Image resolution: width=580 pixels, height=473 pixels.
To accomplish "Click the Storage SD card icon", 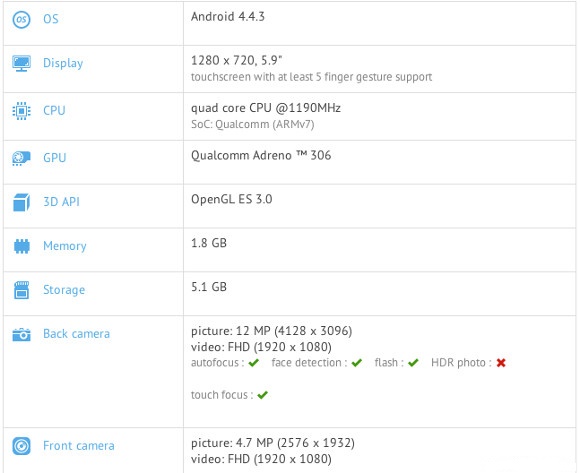I will [21, 290].
